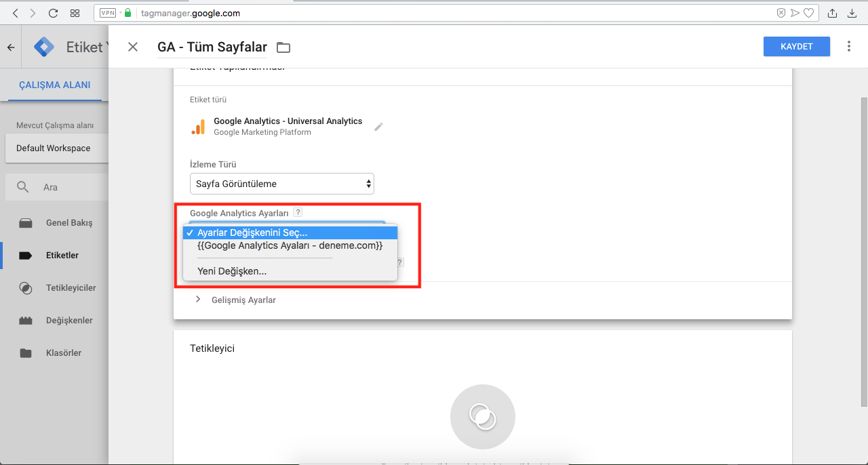Open Etiketler in sidebar
This screenshot has width=868, height=465.
pos(54,256)
